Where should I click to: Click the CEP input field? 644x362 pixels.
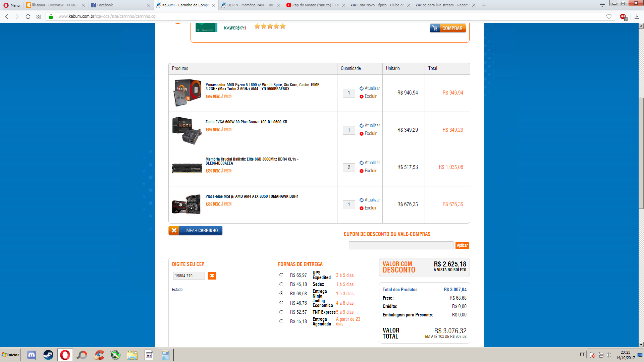pos(189,276)
